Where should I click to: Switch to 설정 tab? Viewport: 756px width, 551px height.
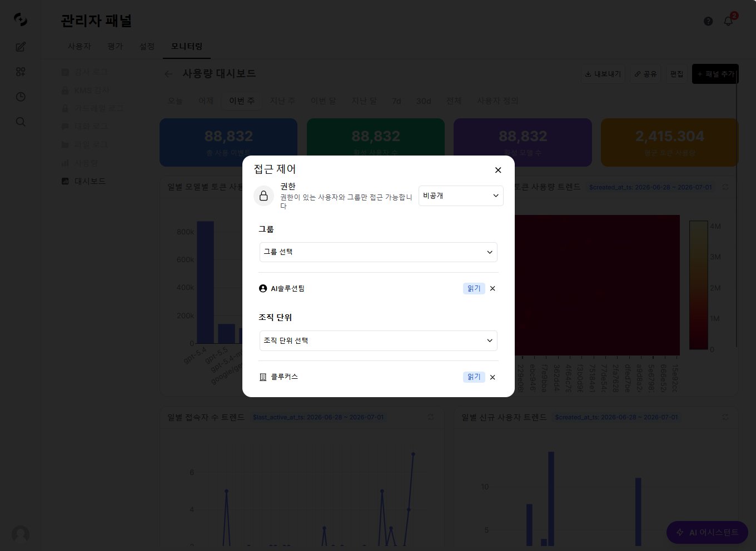pyautogui.click(x=147, y=46)
